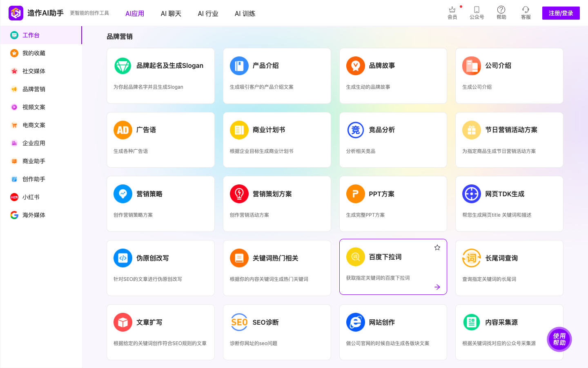
Task: Click the 品牌故事 orange icon
Action: (356, 66)
